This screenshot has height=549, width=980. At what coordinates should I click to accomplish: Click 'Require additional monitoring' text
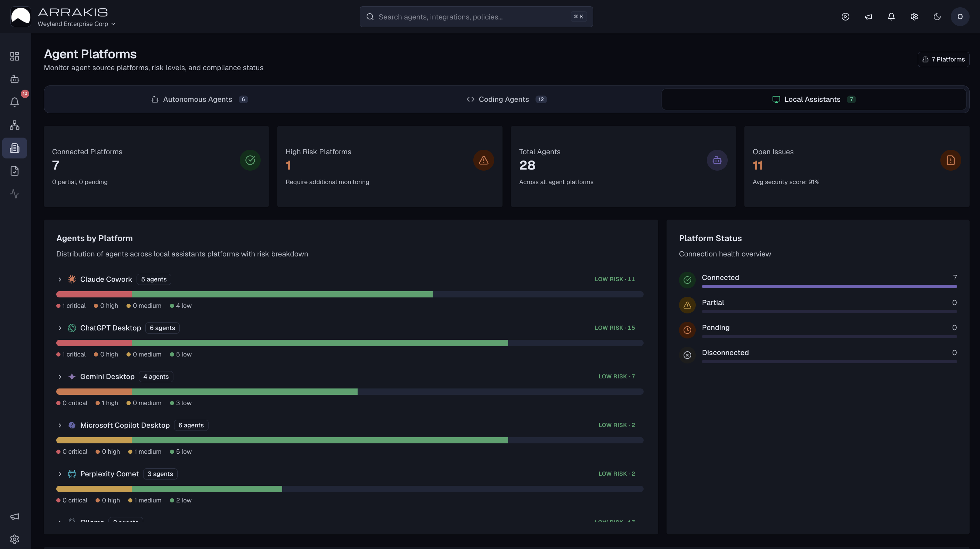pyautogui.click(x=327, y=182)
